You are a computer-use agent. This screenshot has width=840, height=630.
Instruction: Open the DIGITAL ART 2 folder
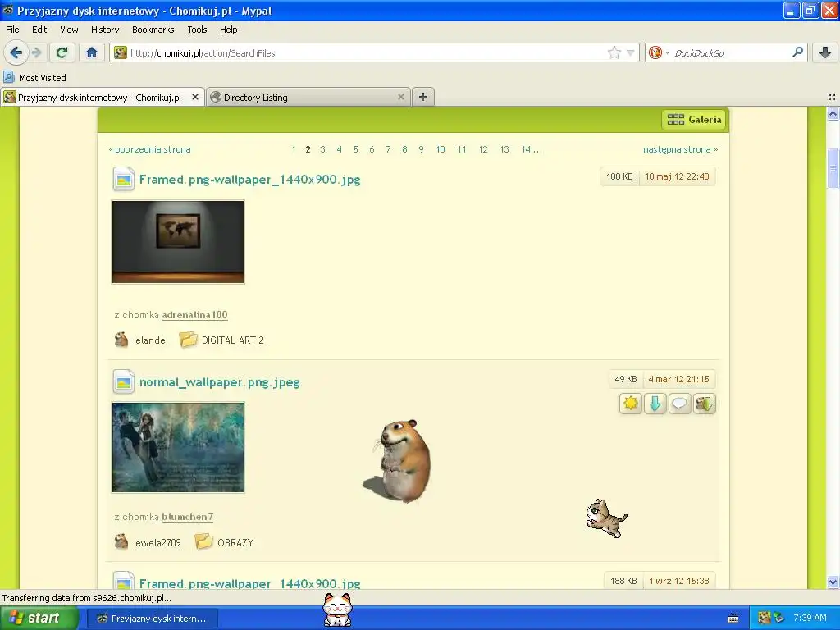point(232,340)
